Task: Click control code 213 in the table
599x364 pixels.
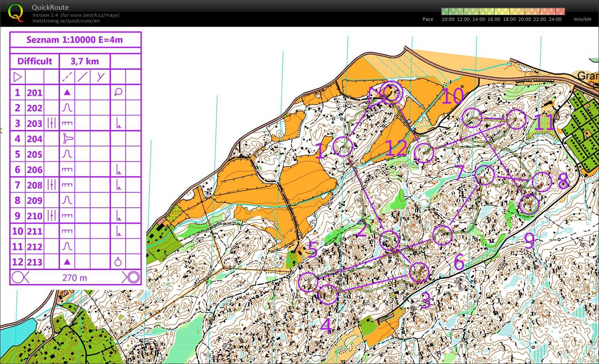Action: [x=35, y=262]
